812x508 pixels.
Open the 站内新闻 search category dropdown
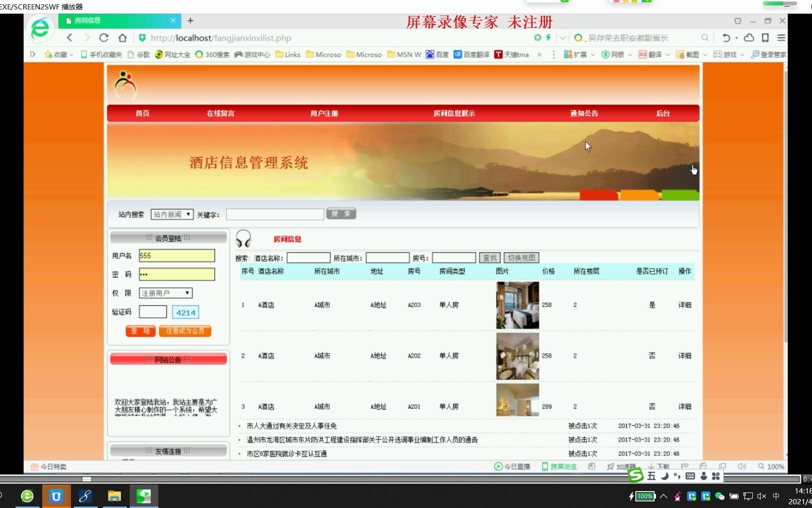[172, 214]
